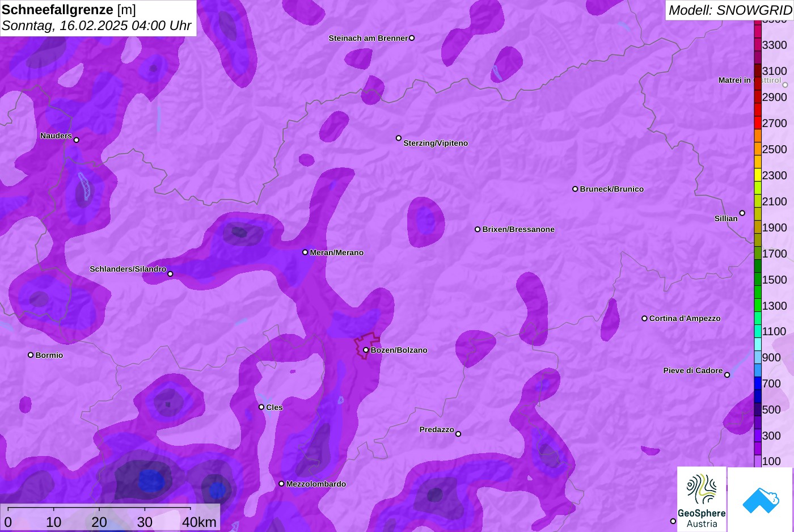Click the Brixen/Bressanone label text
The image size is (794, 532).
(518, 229)
